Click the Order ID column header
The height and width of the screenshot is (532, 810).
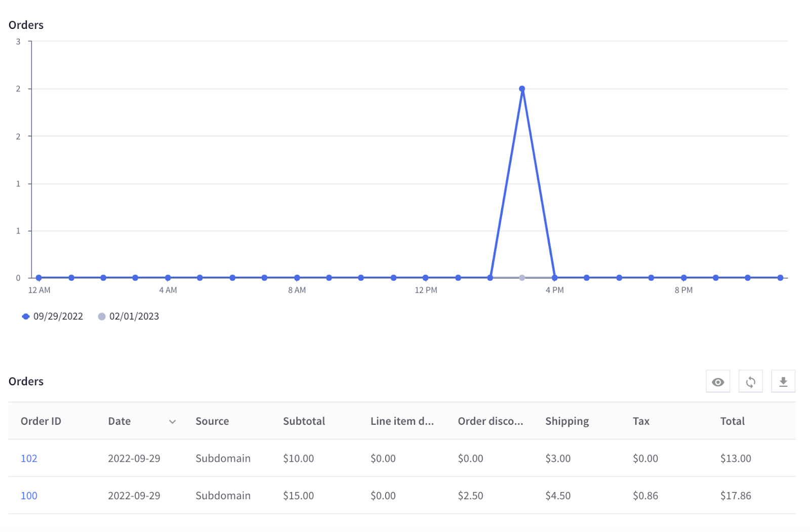tap(41, 421)
